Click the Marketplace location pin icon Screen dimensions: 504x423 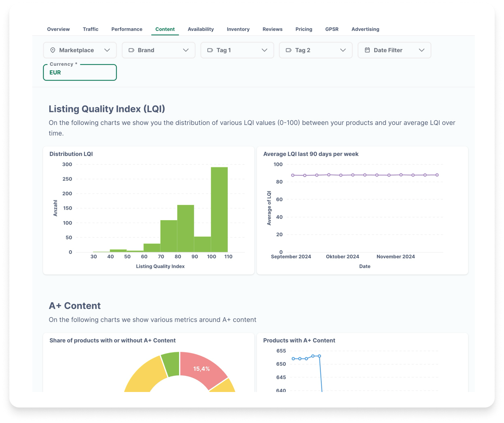tap(53, 50)
